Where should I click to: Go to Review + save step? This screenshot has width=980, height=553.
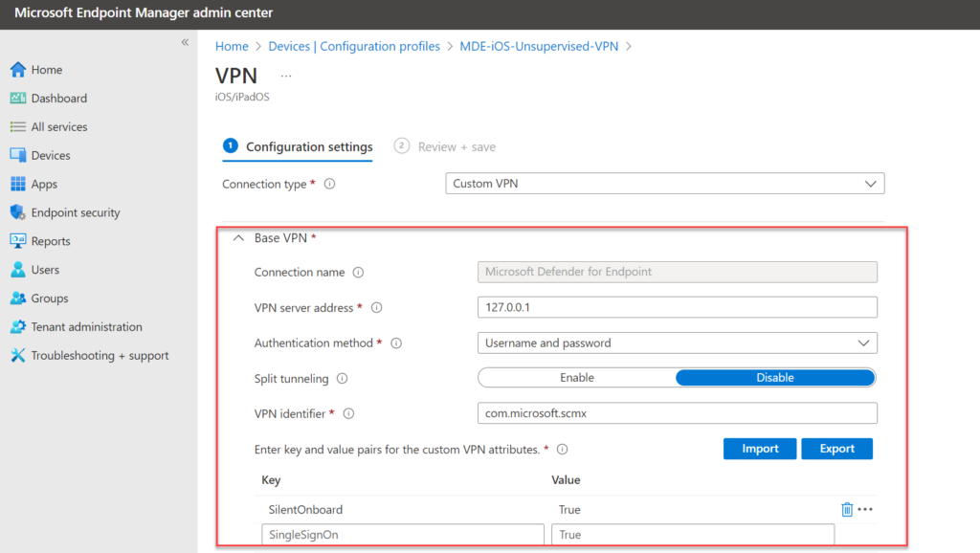(x=445, y=146)
